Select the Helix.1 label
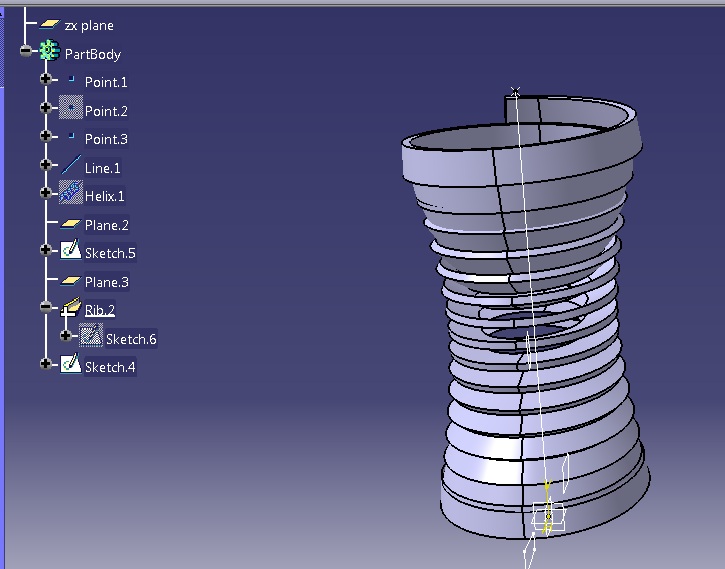The width and height of the screenshot is (725, 569). point(104,196)
